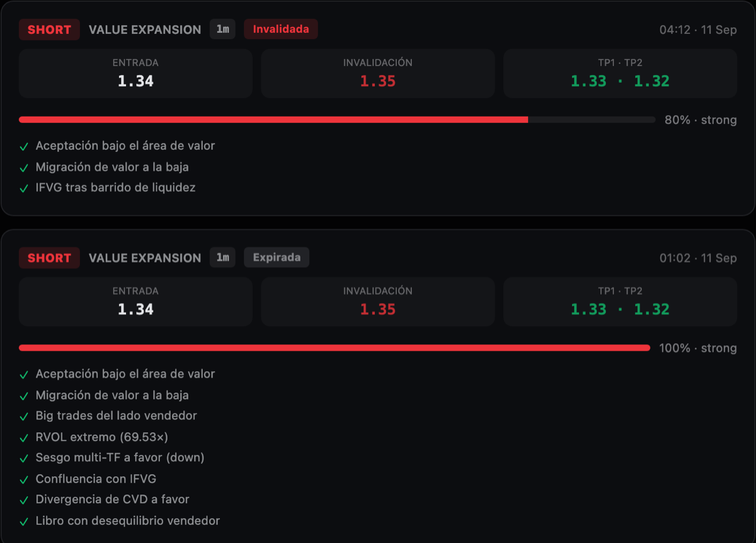Select the gray Expirada status badge
756x543 pixels.
[x=277, y=258]
